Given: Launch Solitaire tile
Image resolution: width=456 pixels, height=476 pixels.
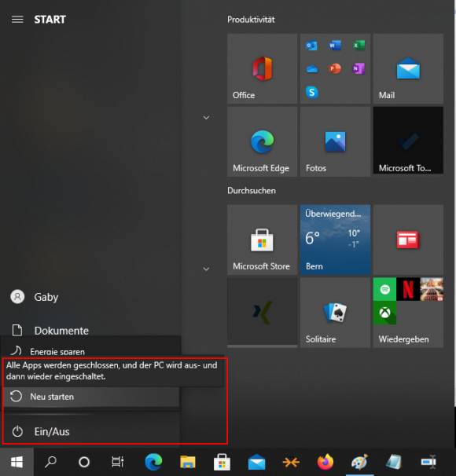Looking at the screenshot, I should coord(335,313).
